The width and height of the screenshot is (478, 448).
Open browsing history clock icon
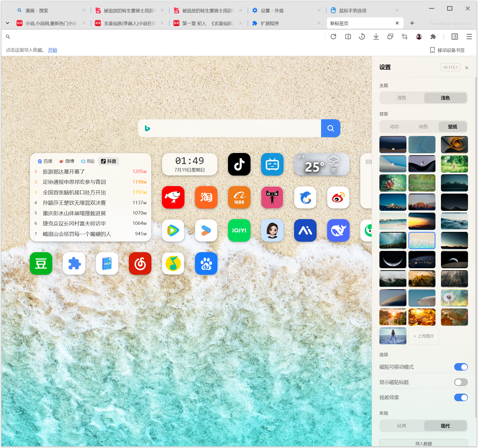(x=362, y=37)
